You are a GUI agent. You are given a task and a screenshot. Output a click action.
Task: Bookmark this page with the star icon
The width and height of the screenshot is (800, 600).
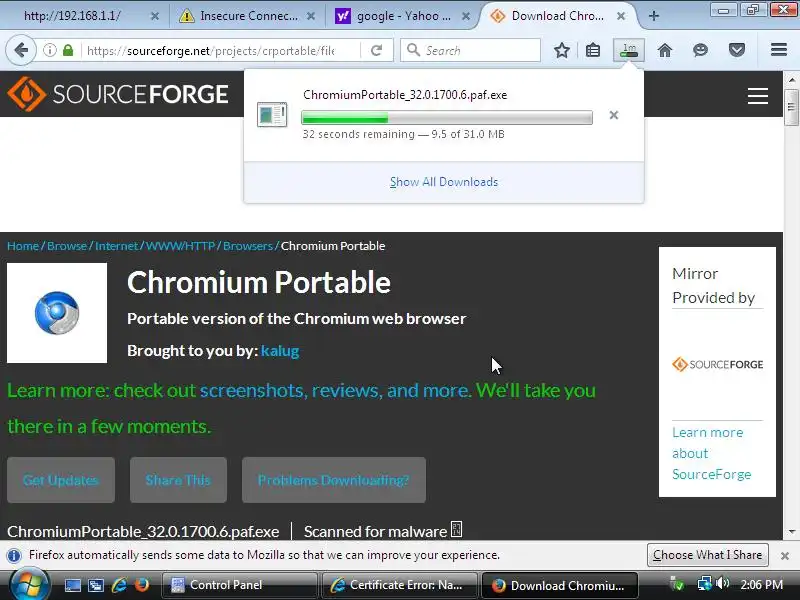(x=562, y=50)
